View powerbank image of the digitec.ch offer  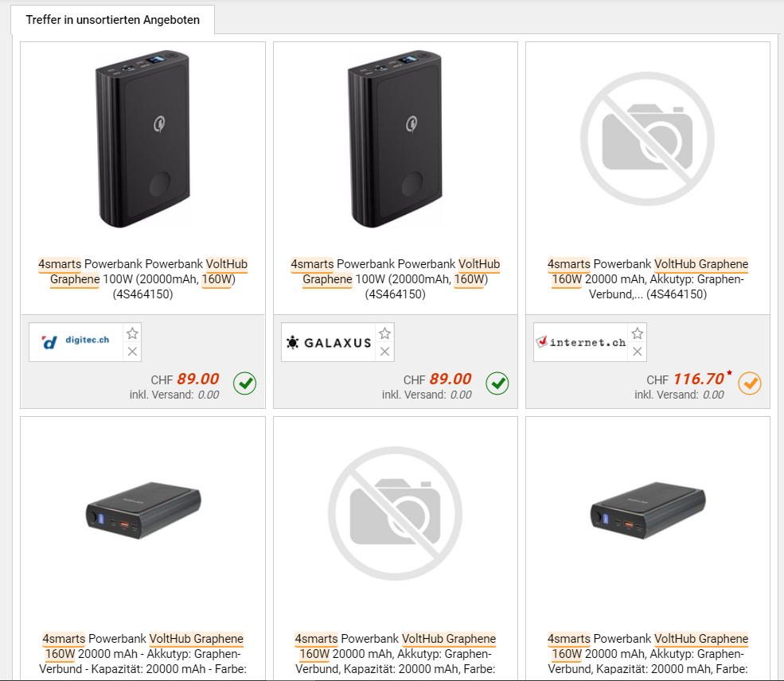[x=143, y=139]
